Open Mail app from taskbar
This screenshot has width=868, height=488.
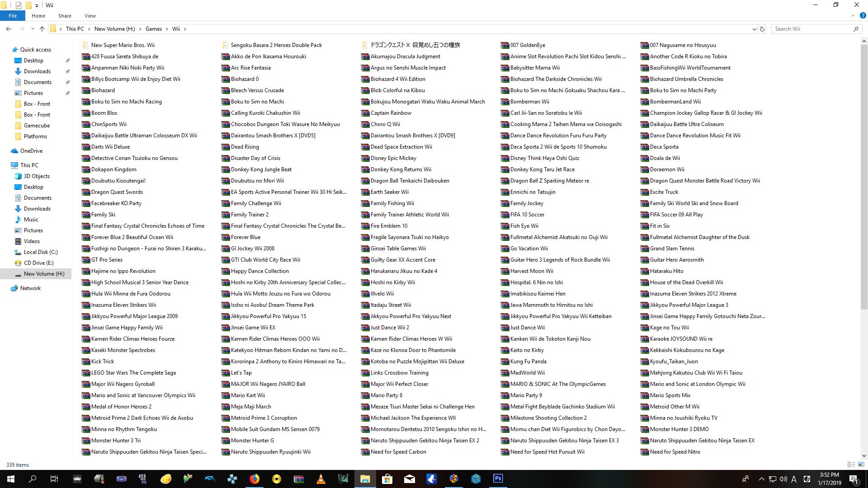tap(410, 479)
